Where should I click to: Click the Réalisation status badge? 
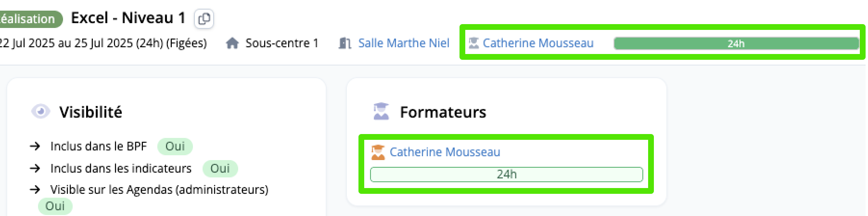[30, 19]
